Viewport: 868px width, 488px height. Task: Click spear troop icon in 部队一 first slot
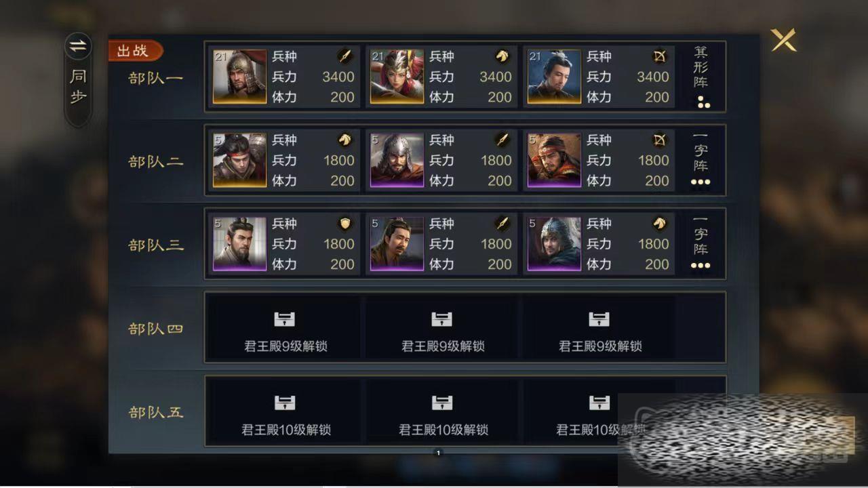click(344, 56)
